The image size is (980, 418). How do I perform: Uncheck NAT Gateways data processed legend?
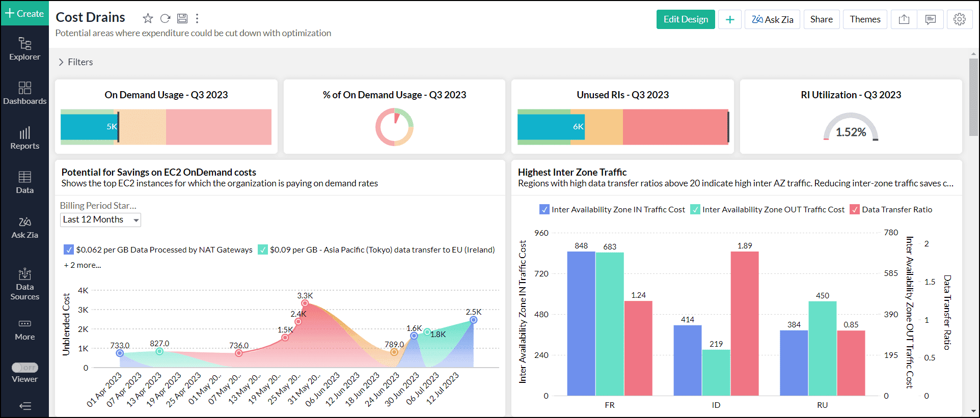69,250
